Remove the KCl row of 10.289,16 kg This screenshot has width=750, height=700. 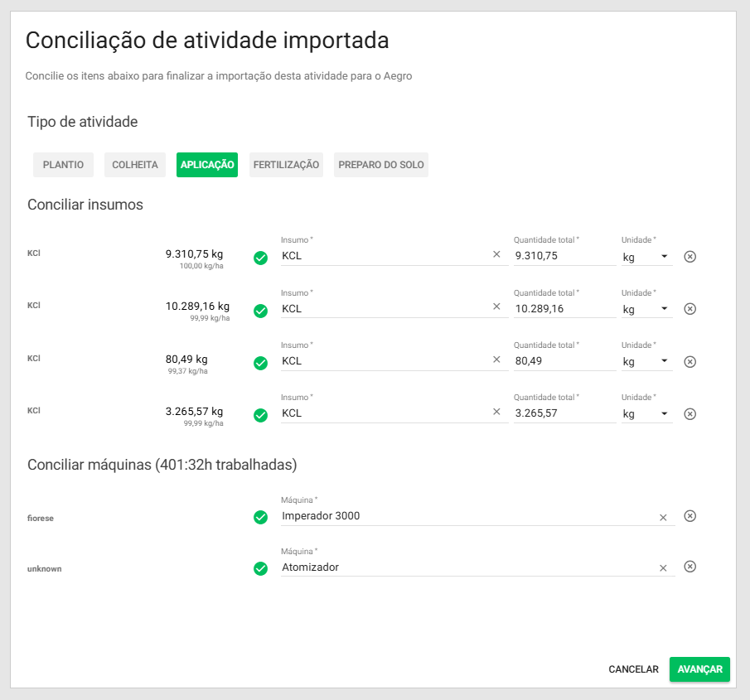690,309
